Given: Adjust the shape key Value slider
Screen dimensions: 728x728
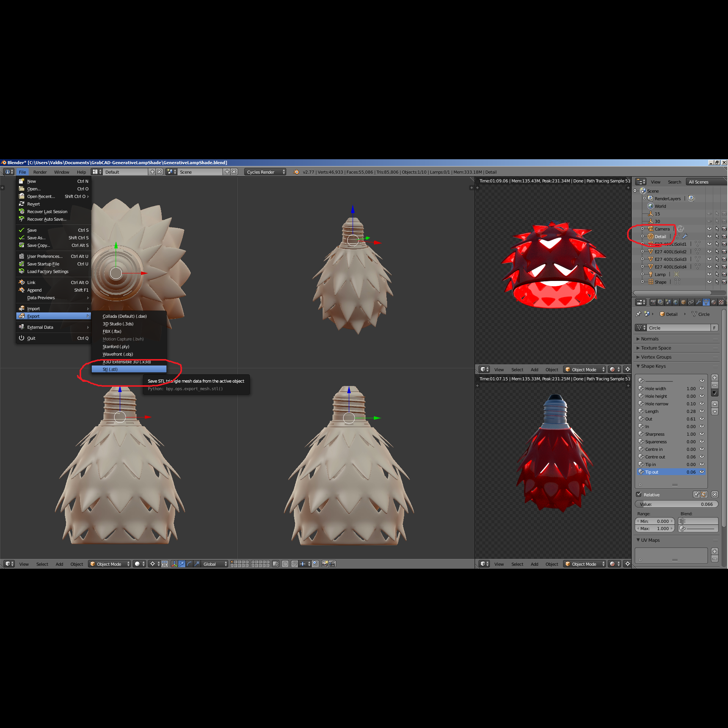Looking at the screenshot, I should click(676, 504).
